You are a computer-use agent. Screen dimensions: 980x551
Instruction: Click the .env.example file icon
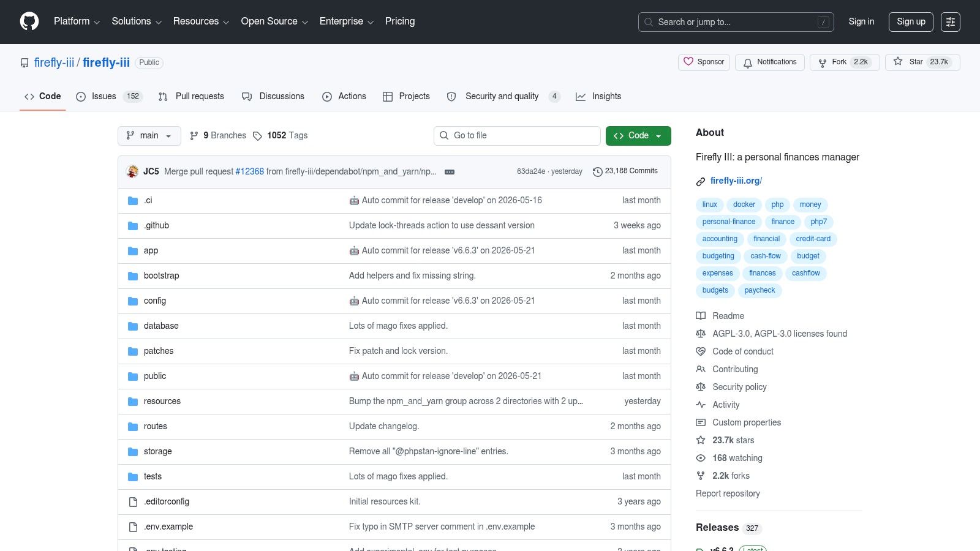pyautogui.click(x=133, y=527)
